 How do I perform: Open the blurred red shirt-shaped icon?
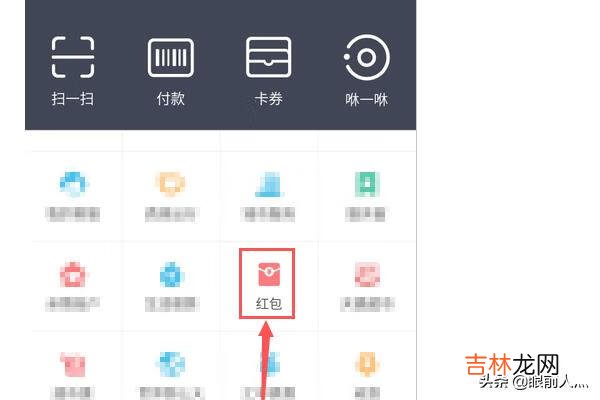click(x=73, y=364)
